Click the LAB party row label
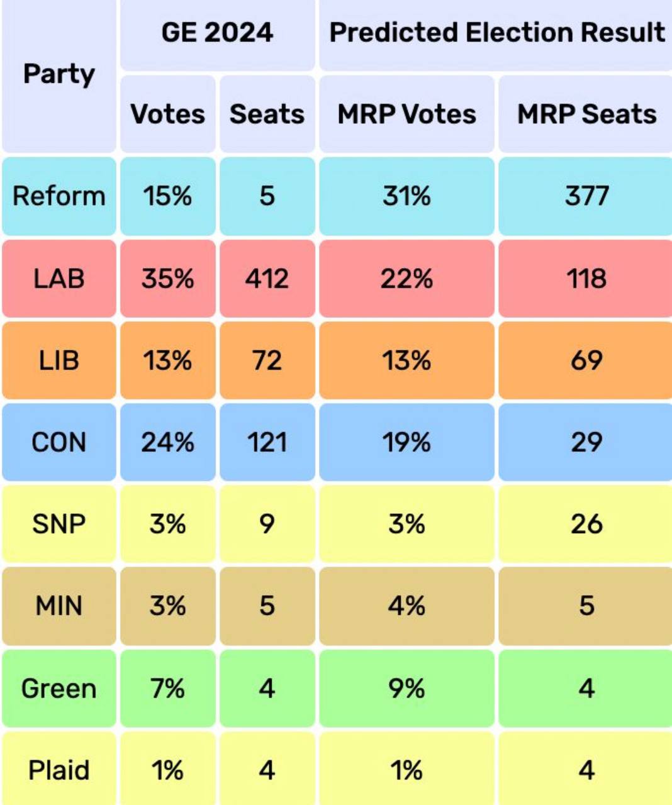Viewport: 672px width, 805px height. (59, 279)
